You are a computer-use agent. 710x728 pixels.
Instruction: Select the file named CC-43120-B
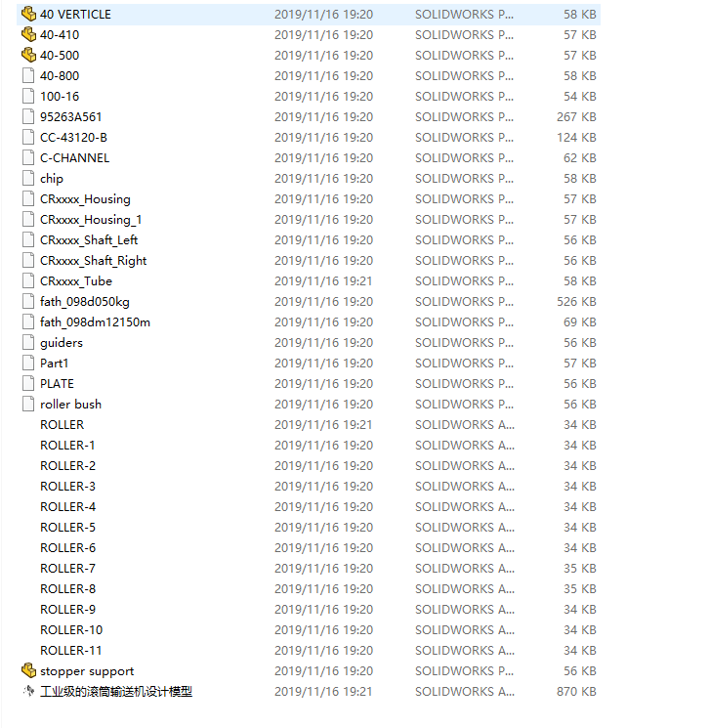73,138
